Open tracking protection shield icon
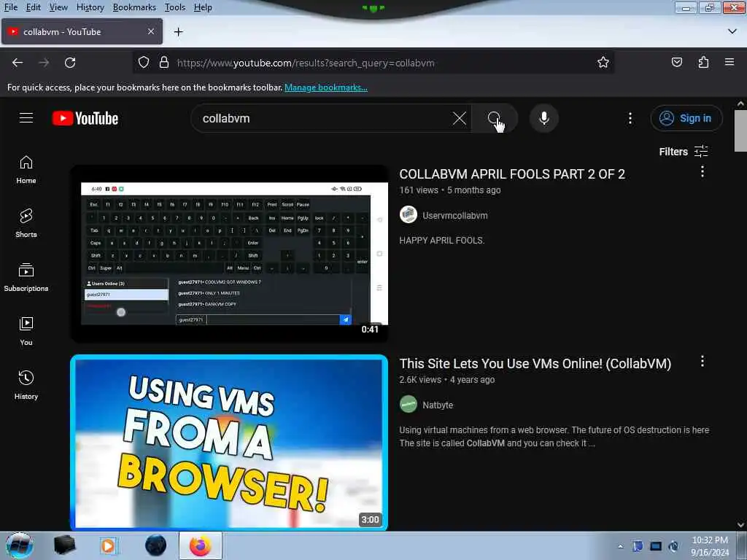Image resolution: width=747 pixels, height=560 pixels. (144, 63)
